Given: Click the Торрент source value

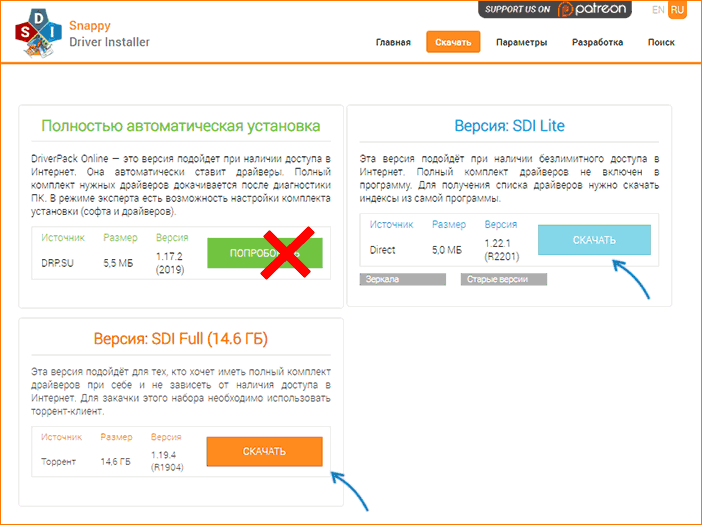Looking at the screenshot, I should pyautogui.click(x=58, y=461).
